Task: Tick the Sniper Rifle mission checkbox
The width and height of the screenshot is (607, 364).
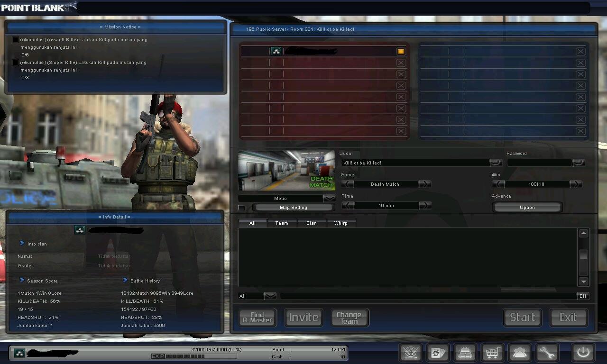Action: click(x=15, y=63)
